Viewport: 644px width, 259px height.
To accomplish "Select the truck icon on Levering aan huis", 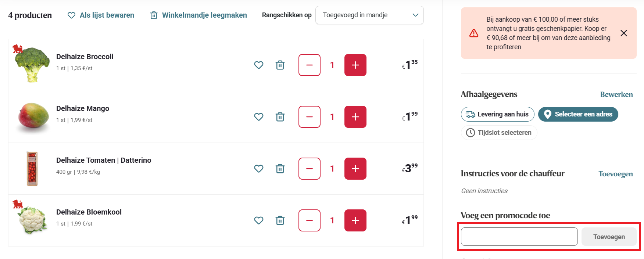I will pyautogui.click(x=471, y=114).
